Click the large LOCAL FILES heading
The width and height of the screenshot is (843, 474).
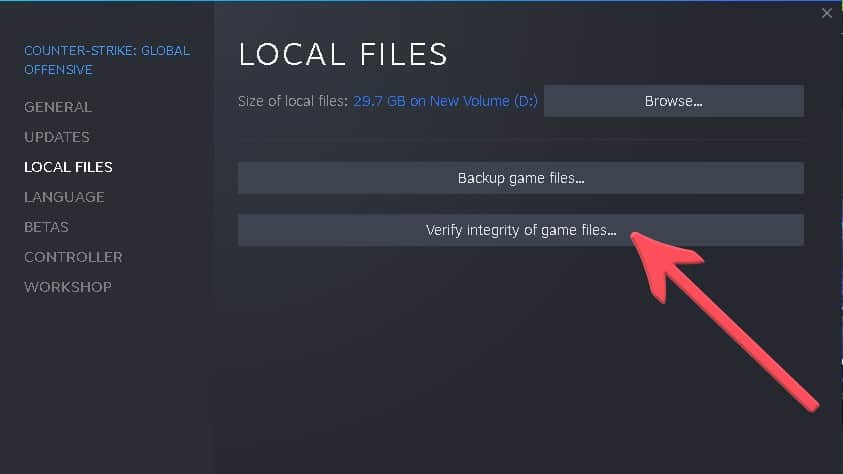343,54
